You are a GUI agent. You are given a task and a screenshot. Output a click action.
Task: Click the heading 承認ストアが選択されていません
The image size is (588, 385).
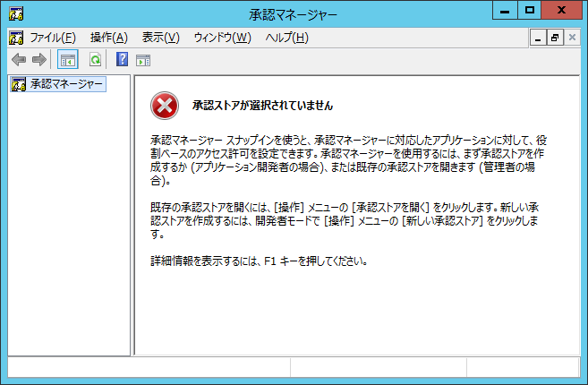[x=262, y=106]
